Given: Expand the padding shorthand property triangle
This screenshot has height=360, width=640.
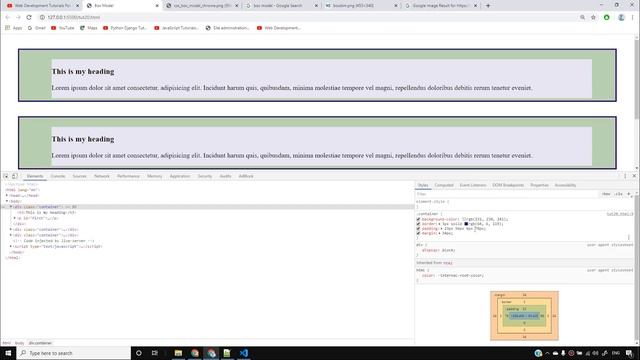Looking at the screenshot, I should click(x=442, y=229).
